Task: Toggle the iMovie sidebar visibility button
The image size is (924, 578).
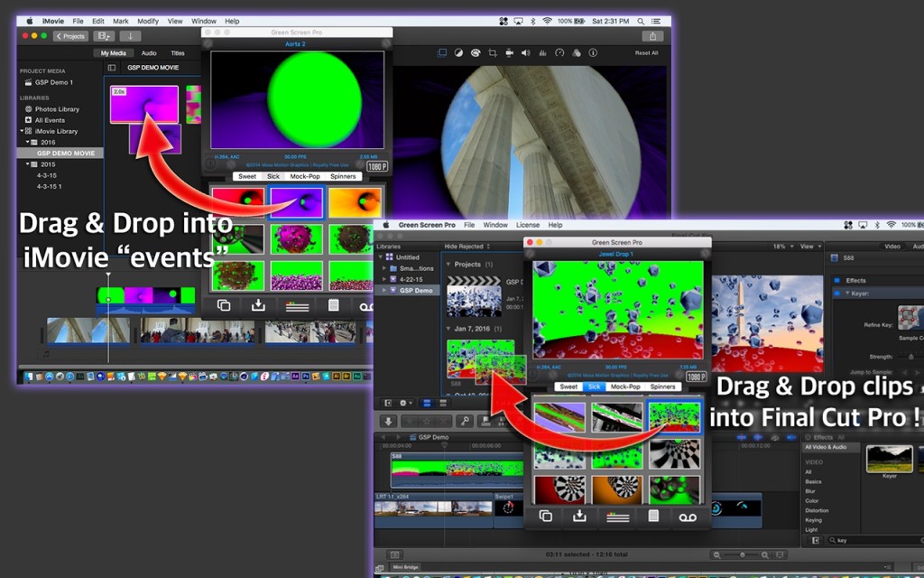Action: (x=112, y=68)
